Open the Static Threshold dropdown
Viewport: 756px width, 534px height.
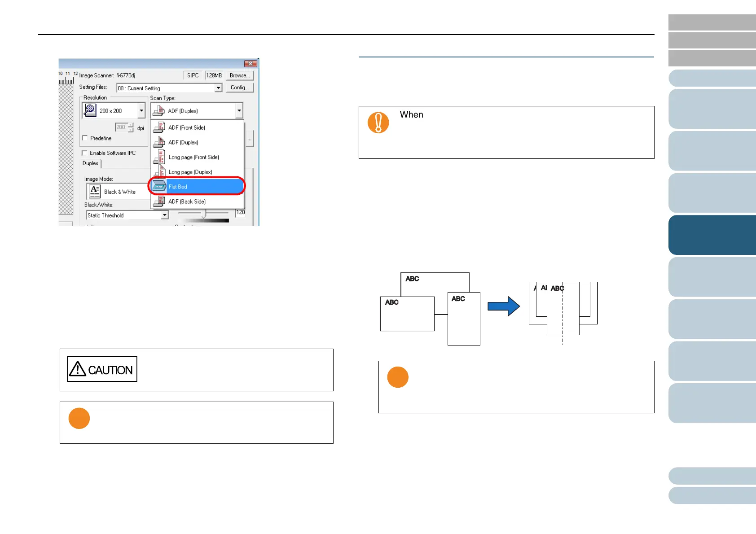tap(127, 215)
